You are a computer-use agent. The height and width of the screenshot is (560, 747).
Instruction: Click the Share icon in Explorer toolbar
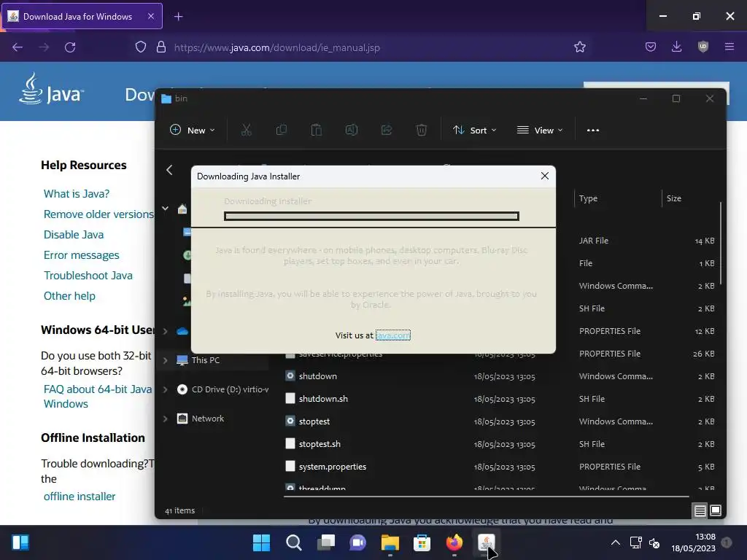(387, 130)
